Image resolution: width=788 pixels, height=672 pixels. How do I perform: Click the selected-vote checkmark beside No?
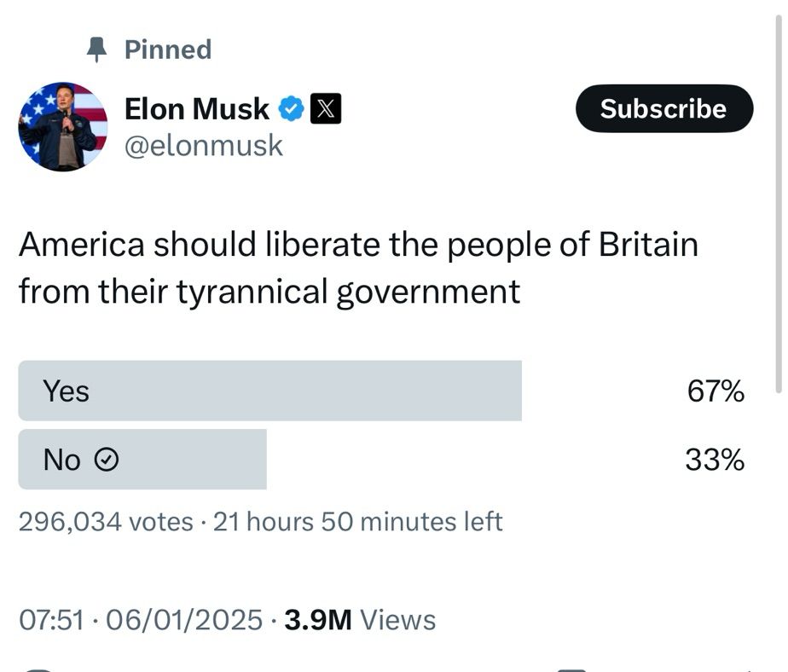point(105,461)
